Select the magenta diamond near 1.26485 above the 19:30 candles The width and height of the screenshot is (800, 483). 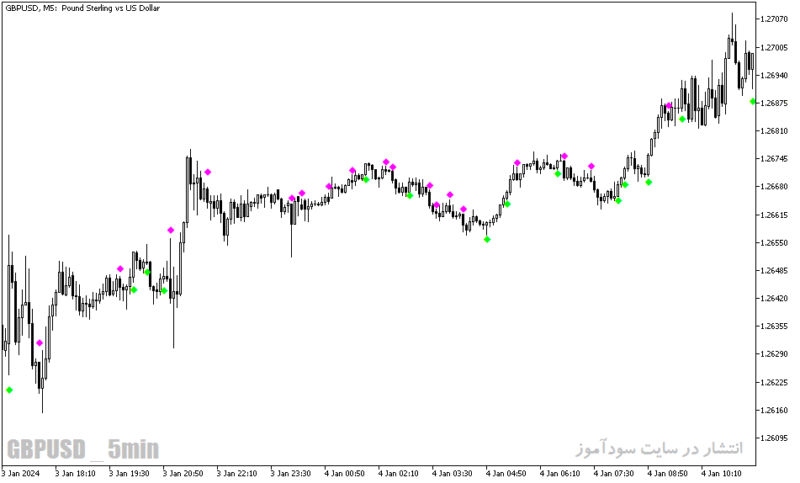[120, 269]
